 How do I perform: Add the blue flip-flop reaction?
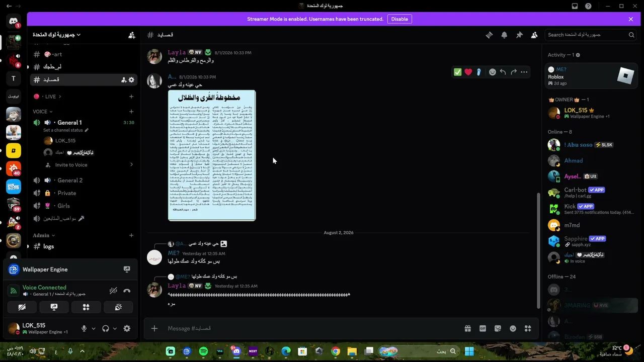tap(479, 72)
